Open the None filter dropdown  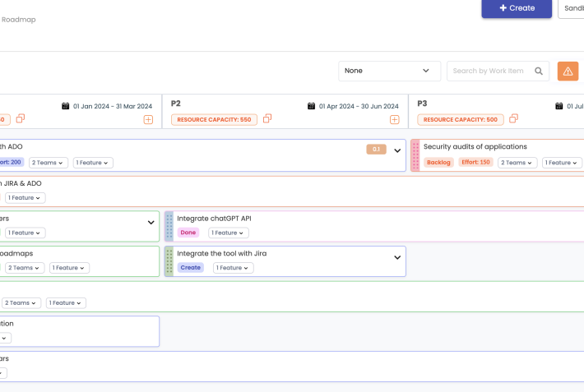(389, 71)
